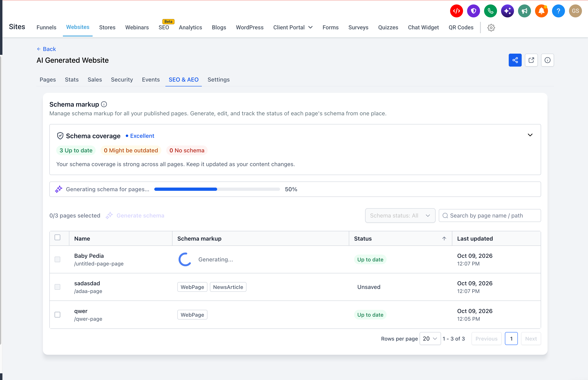Switch to the Pages tab
588x380 pixels.
(48, 80)
